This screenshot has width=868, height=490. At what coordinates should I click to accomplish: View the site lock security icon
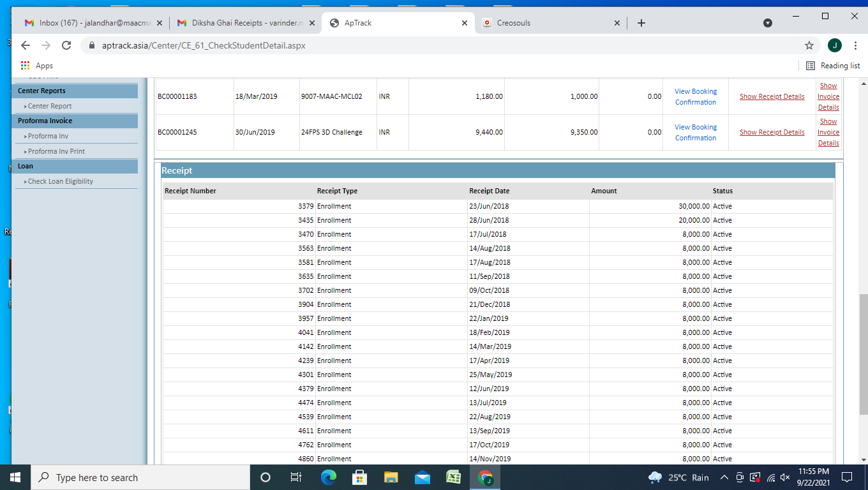[x=92, y=45]
